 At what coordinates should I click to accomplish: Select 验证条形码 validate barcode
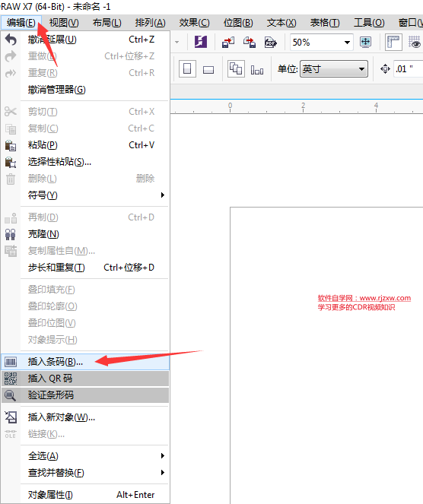tap(85, 395)
